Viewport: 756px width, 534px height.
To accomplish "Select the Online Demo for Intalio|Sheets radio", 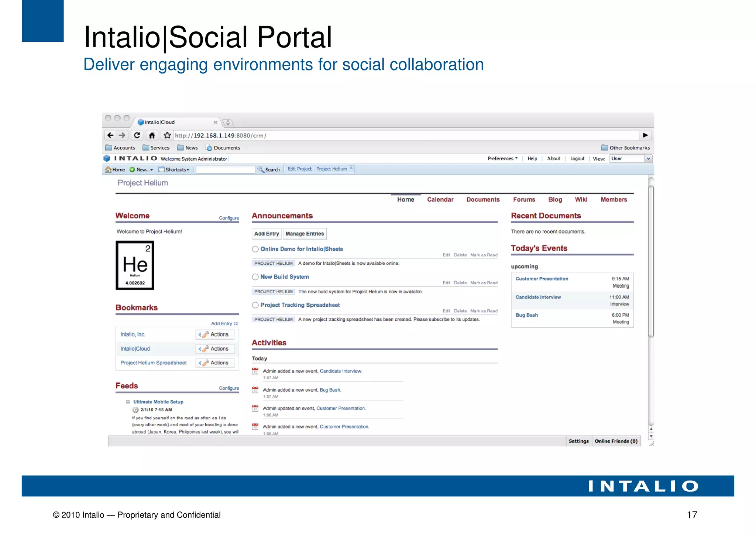I will pos(255,249).
